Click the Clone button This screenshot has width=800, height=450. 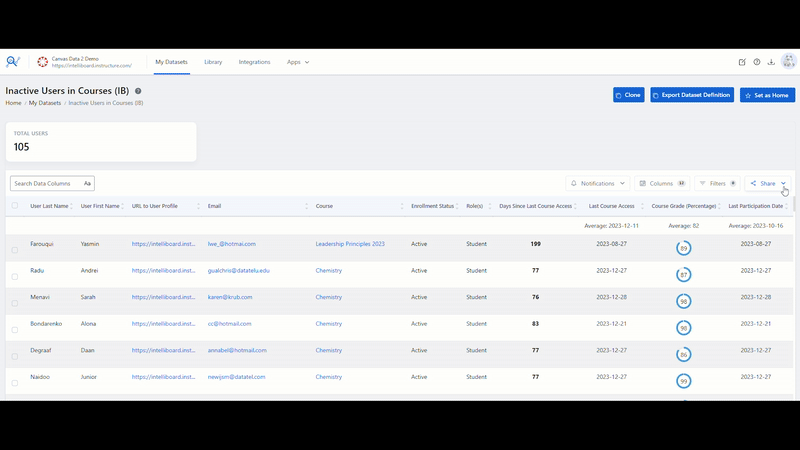629,95
